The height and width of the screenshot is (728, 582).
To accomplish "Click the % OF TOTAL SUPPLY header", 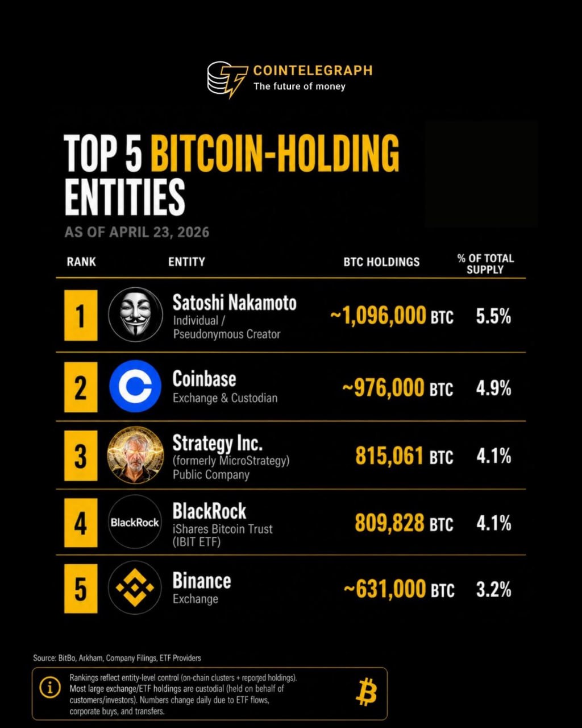I will click(485, 264).
